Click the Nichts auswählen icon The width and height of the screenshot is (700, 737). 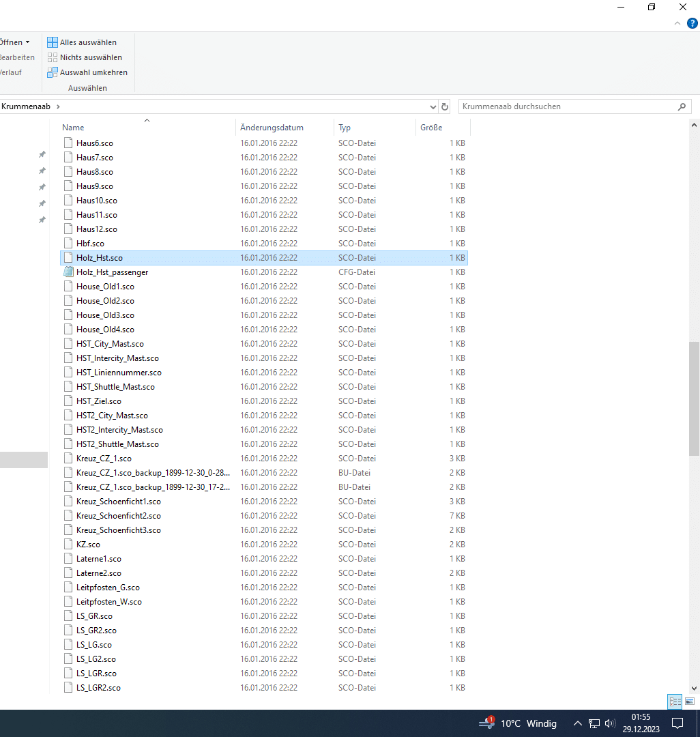[x=53, y=57]
